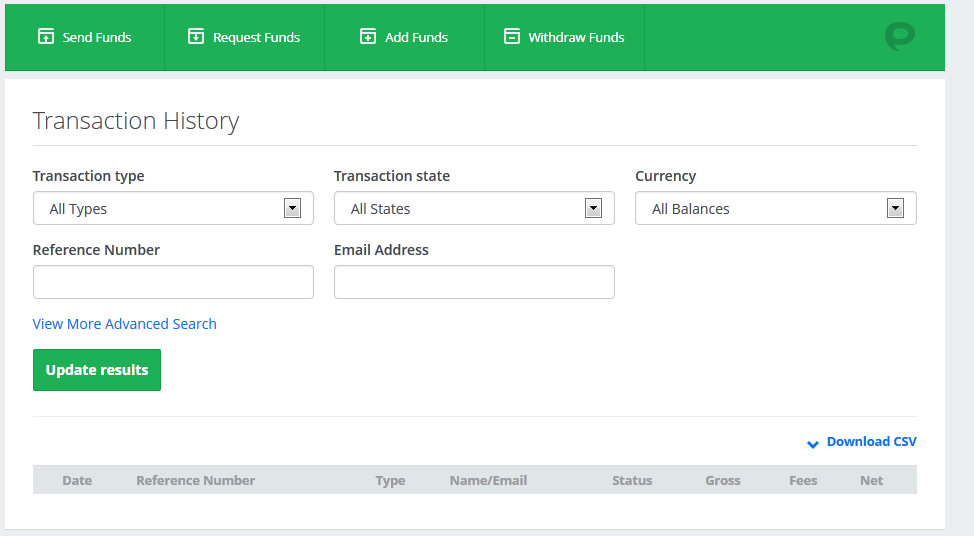Click the Date column header

(77, 480)
